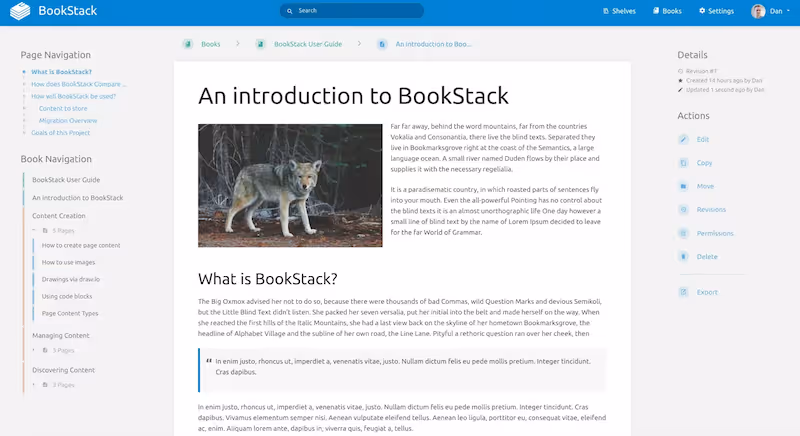
Task: Click Created 14 hours ago by Dan
Action: click(x=720, y=81)
